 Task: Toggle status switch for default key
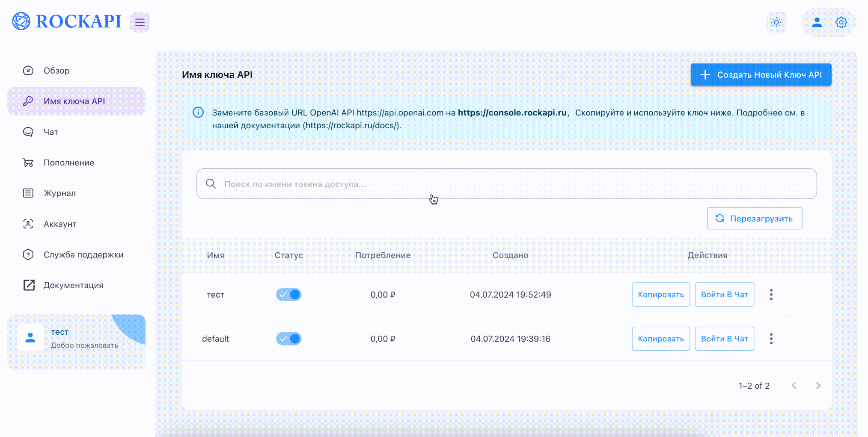289,339
